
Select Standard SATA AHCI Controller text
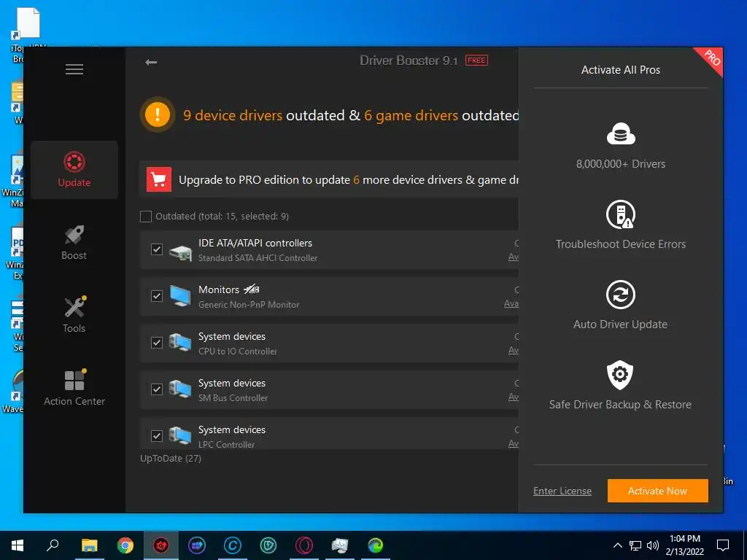click(258, 258)
